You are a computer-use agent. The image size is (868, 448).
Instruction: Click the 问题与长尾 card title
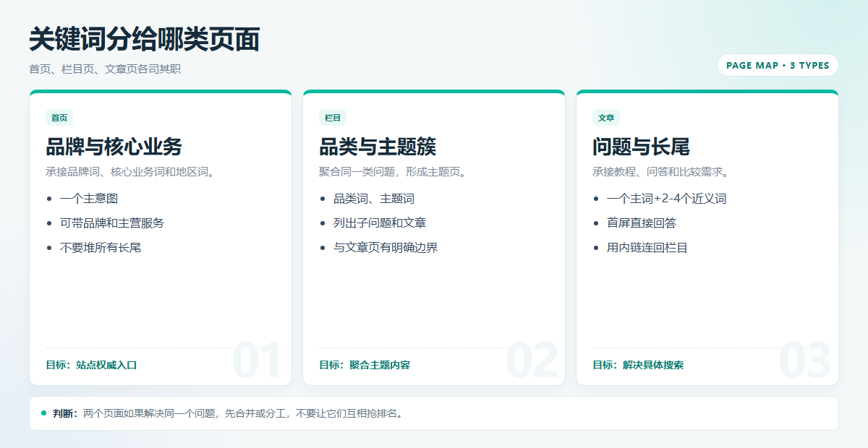641,147
